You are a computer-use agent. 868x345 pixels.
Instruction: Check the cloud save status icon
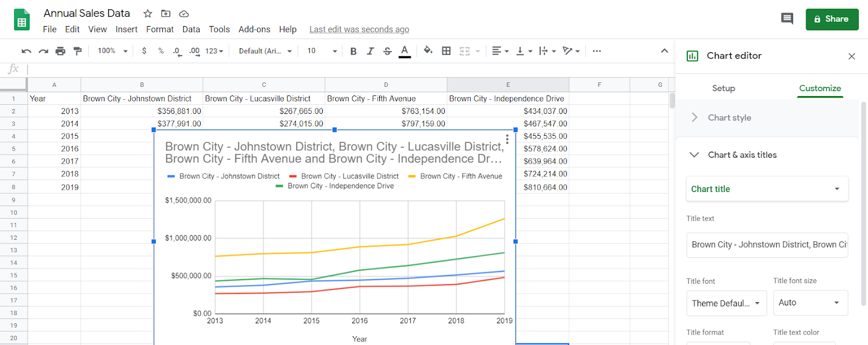tap(184, 14)
